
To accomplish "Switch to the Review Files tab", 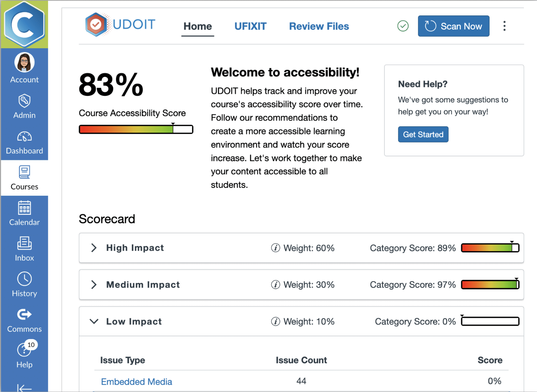I will pyautogui.click(x=319, y=26).
